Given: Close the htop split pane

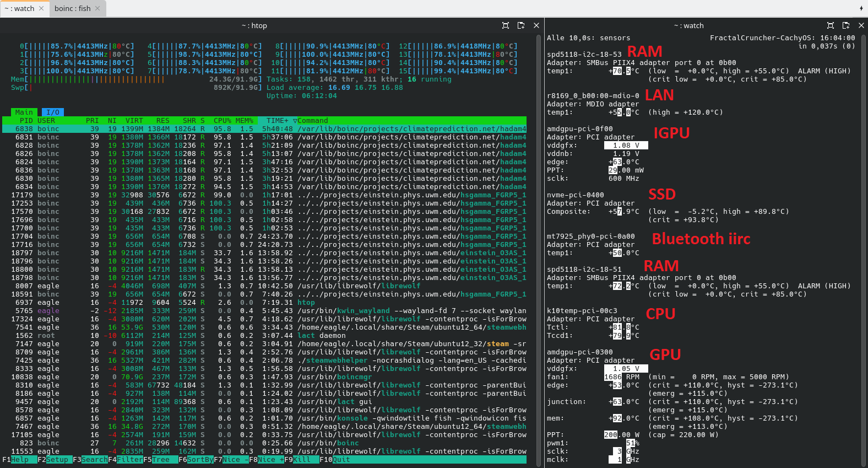Looking at the screenshot, I should [x=536, y=25].
